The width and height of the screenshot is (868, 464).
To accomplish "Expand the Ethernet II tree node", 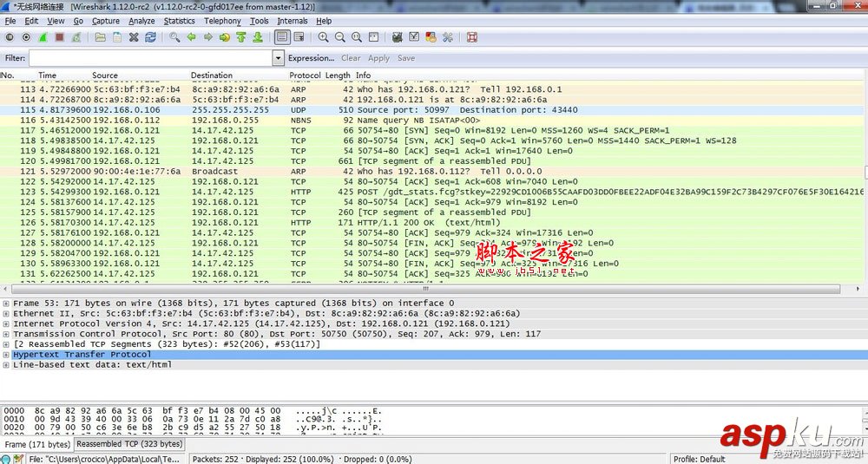I will pos(6,314).
